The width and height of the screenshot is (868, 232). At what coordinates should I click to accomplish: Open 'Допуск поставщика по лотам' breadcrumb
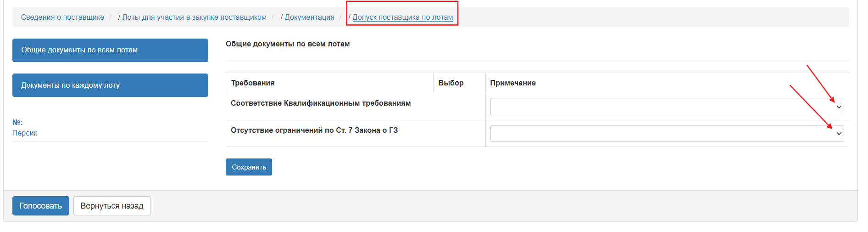click(x=403, y=17)
